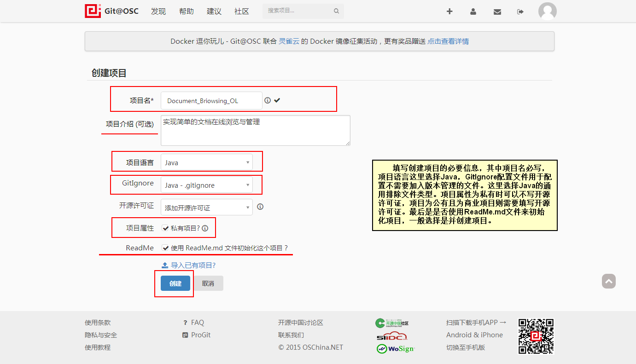Click the search magnifier icon
The image size is (636, 364).
pos(336,11)
